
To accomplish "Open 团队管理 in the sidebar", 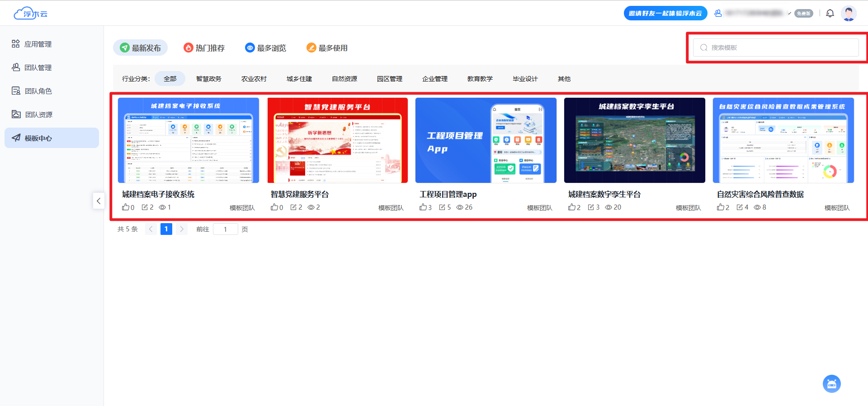I will (38, 67).
